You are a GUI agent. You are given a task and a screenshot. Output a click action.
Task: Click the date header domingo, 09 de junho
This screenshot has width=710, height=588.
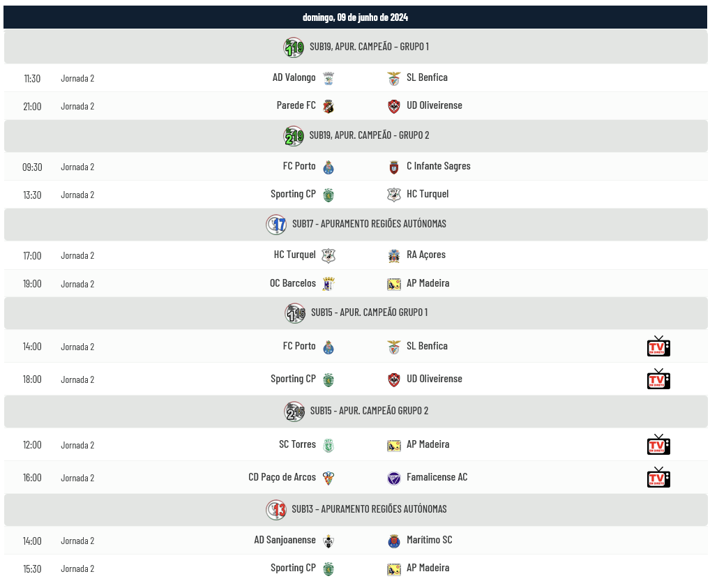coord(355,17)
